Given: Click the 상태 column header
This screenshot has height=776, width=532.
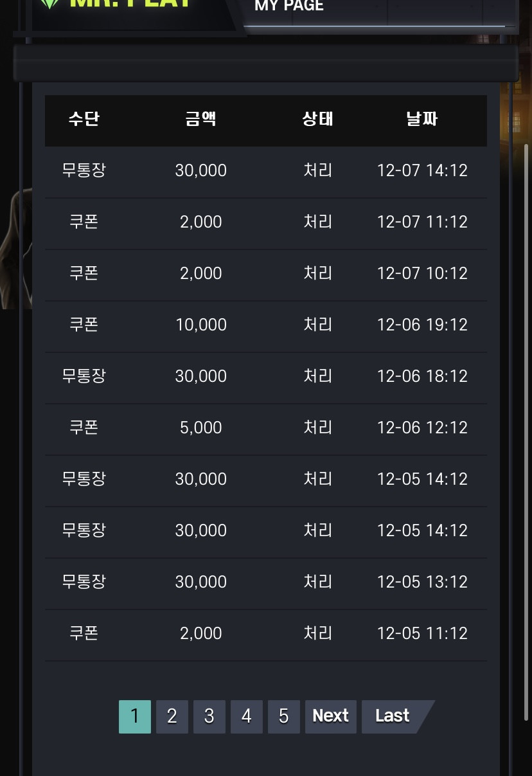Looking at the screenshot, I should (x=318, y=119).
